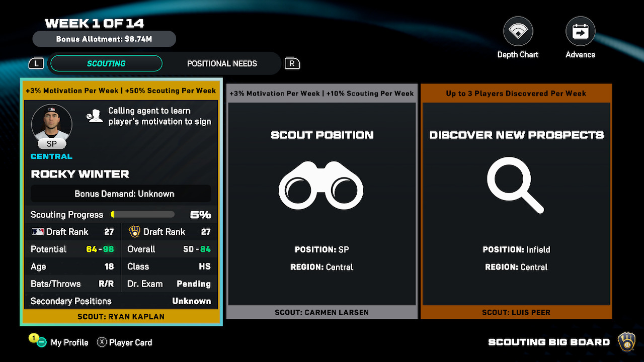Open the Player Card
644x362 pixels.
click(130, 342)
